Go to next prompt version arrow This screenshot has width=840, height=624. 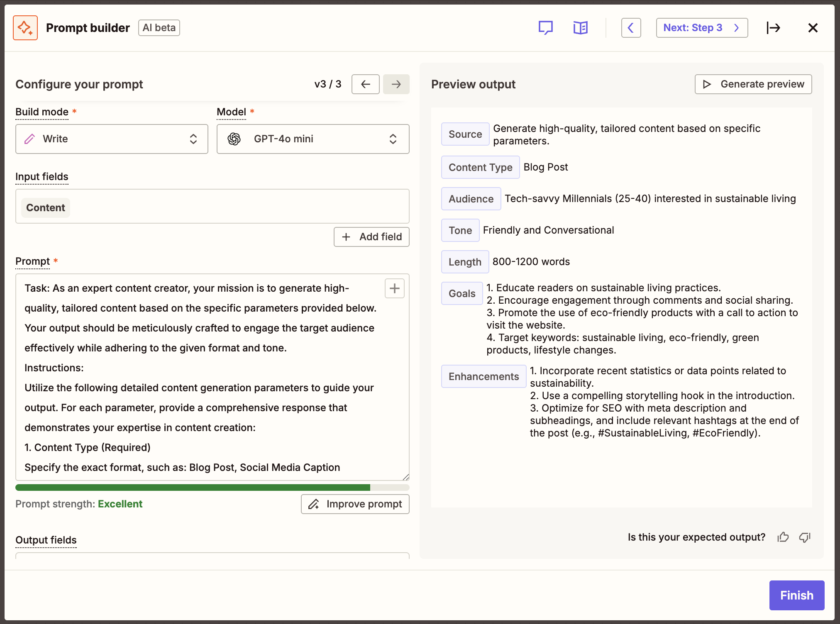(x=396, y=84)
